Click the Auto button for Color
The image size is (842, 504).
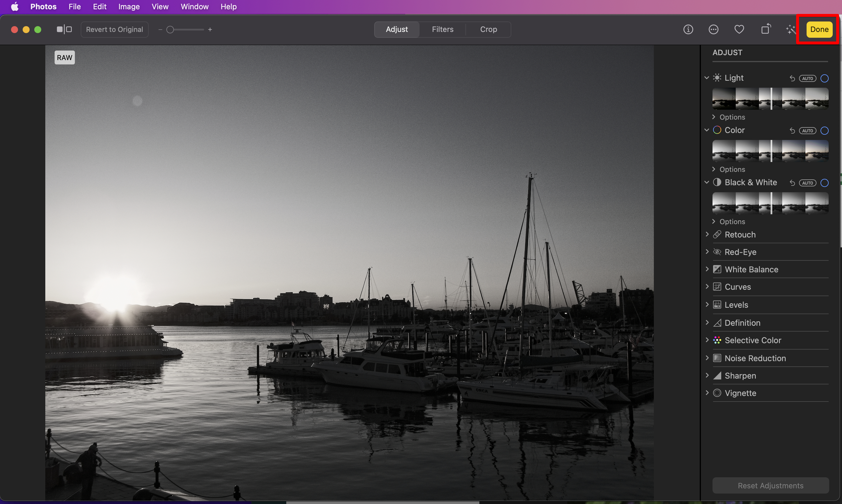click(807, 131)
